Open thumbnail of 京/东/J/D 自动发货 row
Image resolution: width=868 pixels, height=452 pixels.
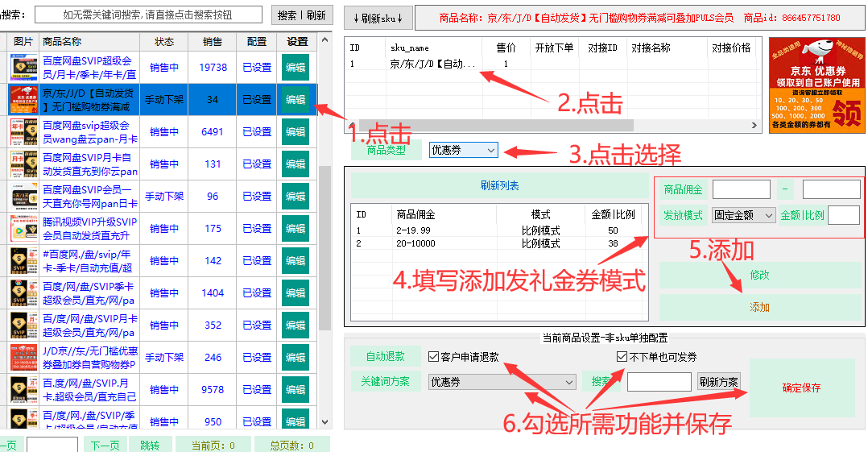click(x=24, y=100)
